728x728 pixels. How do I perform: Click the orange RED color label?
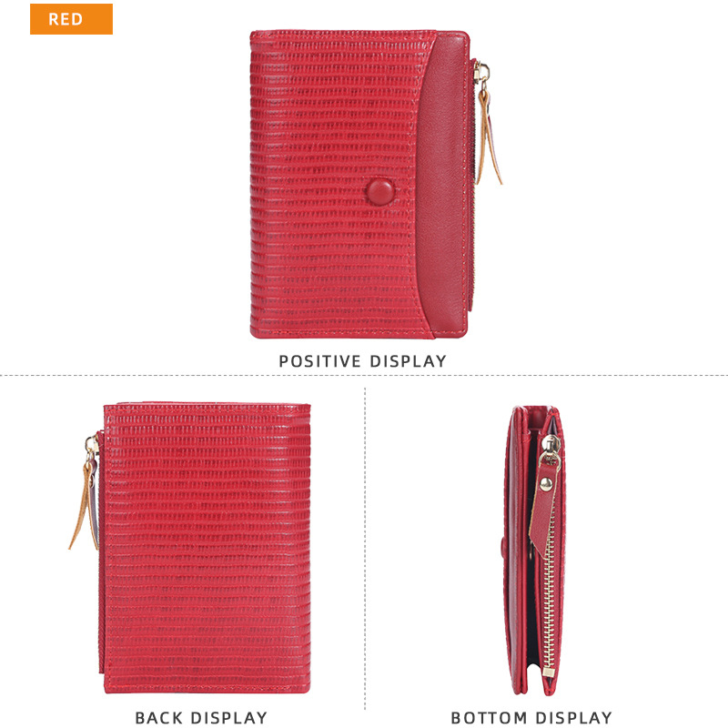[x=71, y=19]
